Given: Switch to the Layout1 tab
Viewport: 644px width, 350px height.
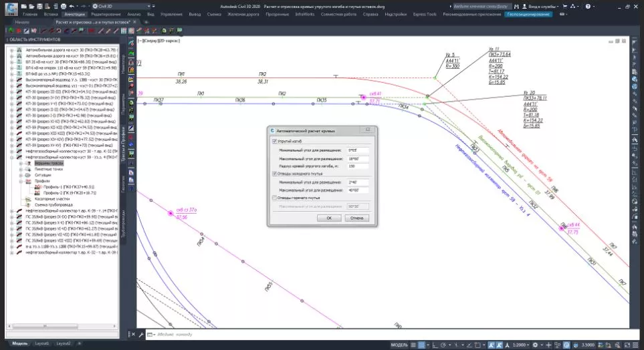Looking at the screenshot, I should pos(43,343).
